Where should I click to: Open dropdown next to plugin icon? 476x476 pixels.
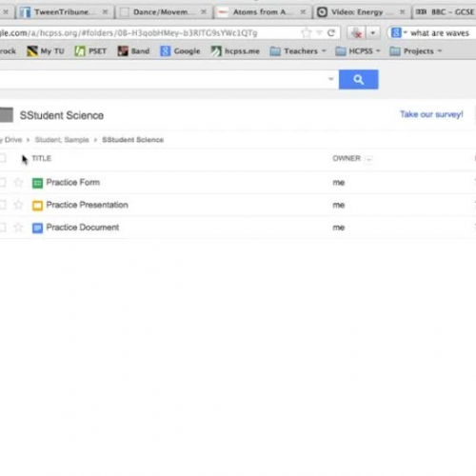pos(373,32)
